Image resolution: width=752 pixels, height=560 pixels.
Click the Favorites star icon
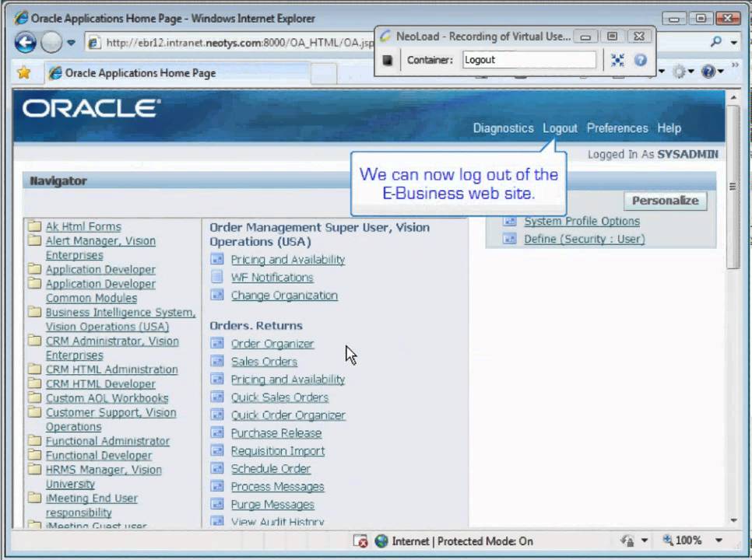point(23,73)
